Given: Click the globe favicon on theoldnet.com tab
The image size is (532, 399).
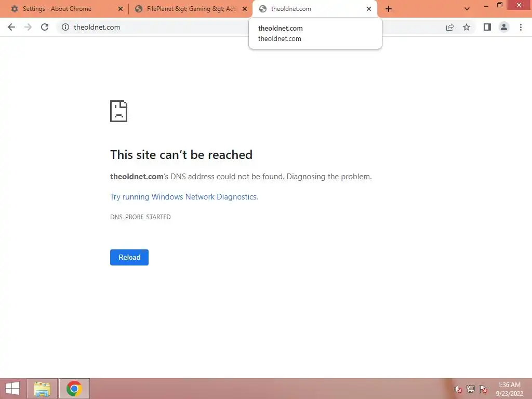Looking at the screenshot, I should point(262,9).
